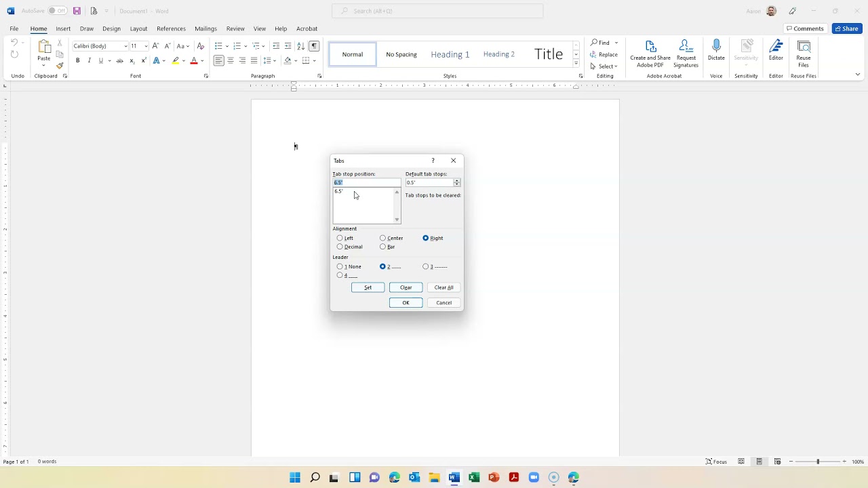Choose the None leader option
This screenshot has width=868, height=488.
(340, 266)
